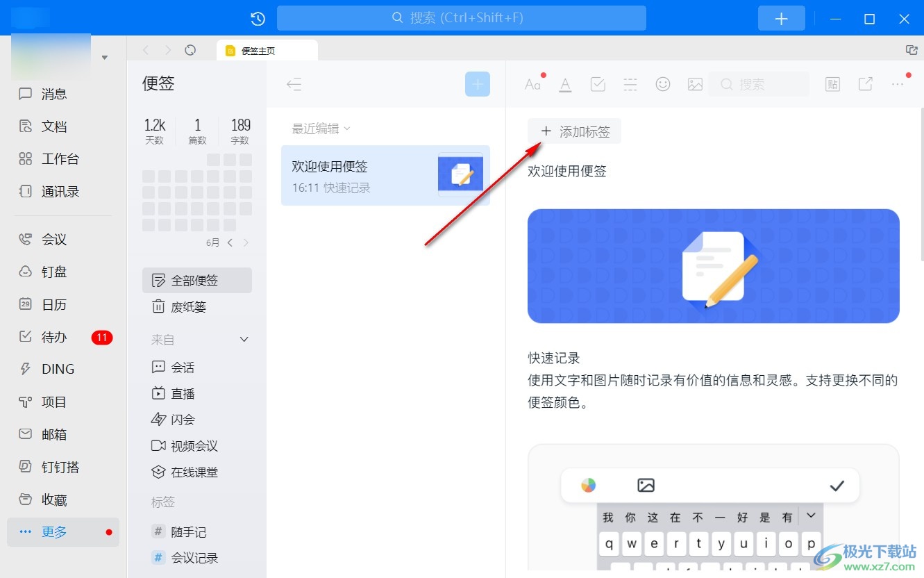Open DING in the sidebar

(63, 370)
